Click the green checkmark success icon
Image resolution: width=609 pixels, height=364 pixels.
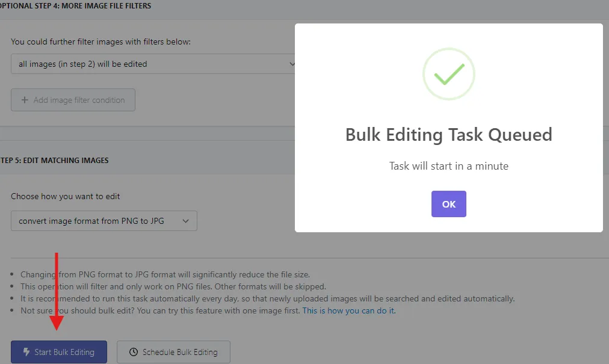[448, 74]
